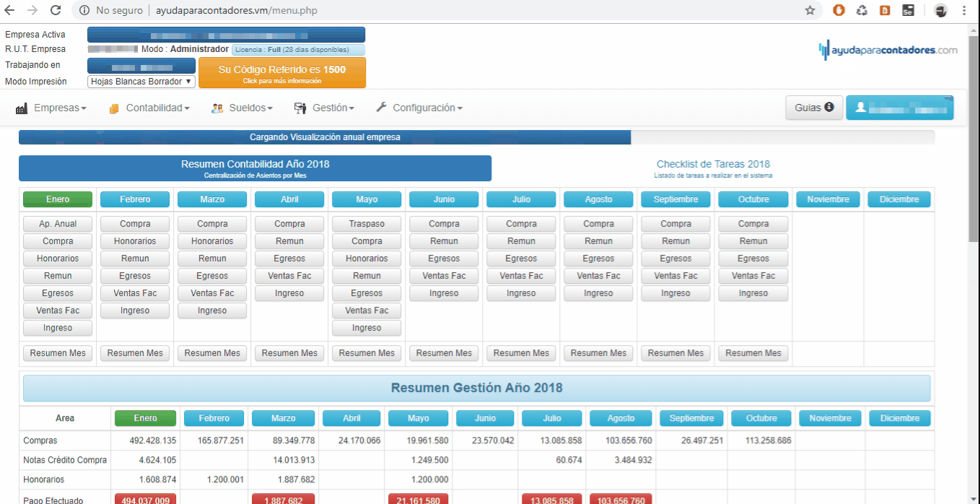Image resolution: width=980 pixels, height=504 pixels.
Task: Select the Febrero month in Resumen Contabilidad
Action: pyautogui.click(x=135, y=199)
